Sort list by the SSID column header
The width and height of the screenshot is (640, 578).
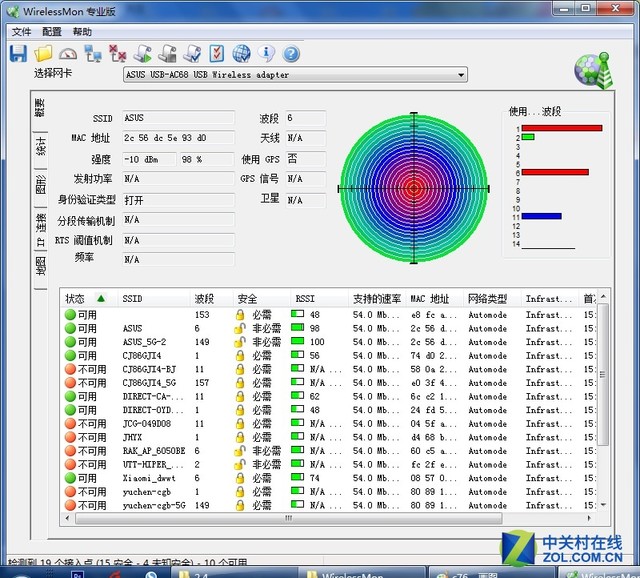[x=154, y=299]
